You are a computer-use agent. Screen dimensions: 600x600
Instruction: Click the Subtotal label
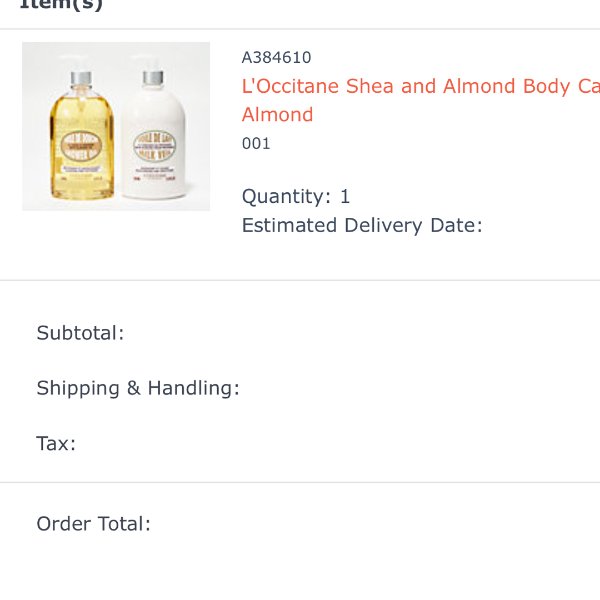click(80, 333)
